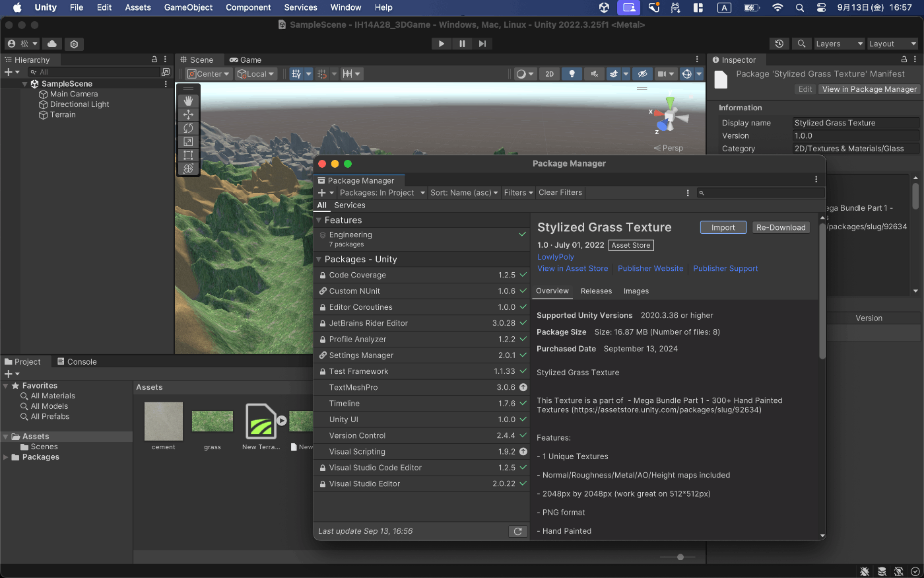Select the Rect tool in Scene view
924x578 pixels.
188,155
